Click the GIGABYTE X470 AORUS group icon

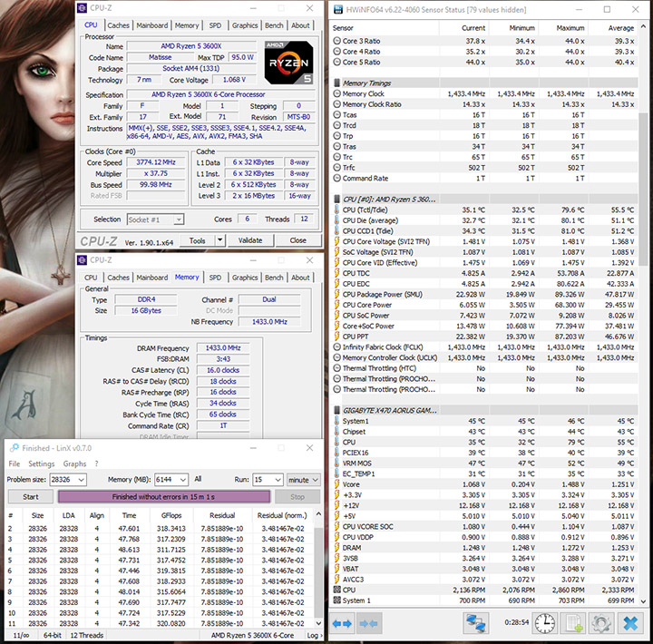[x=337, y=410]
